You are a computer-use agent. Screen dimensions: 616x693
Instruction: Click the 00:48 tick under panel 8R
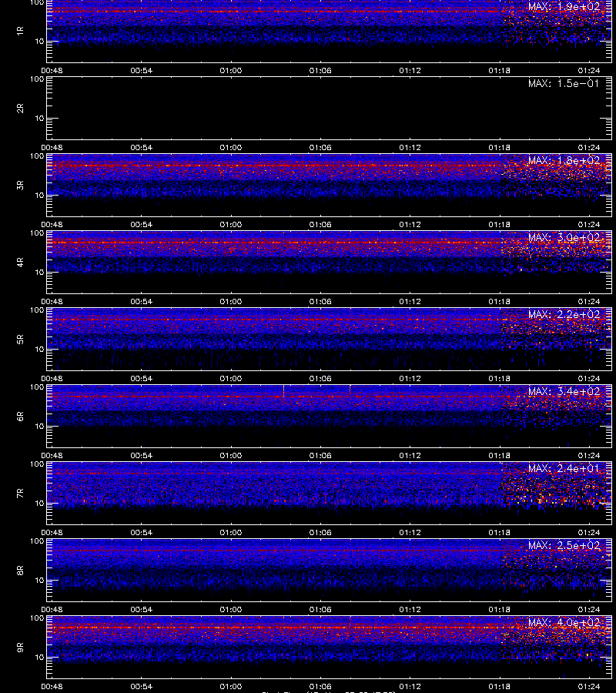52,610
